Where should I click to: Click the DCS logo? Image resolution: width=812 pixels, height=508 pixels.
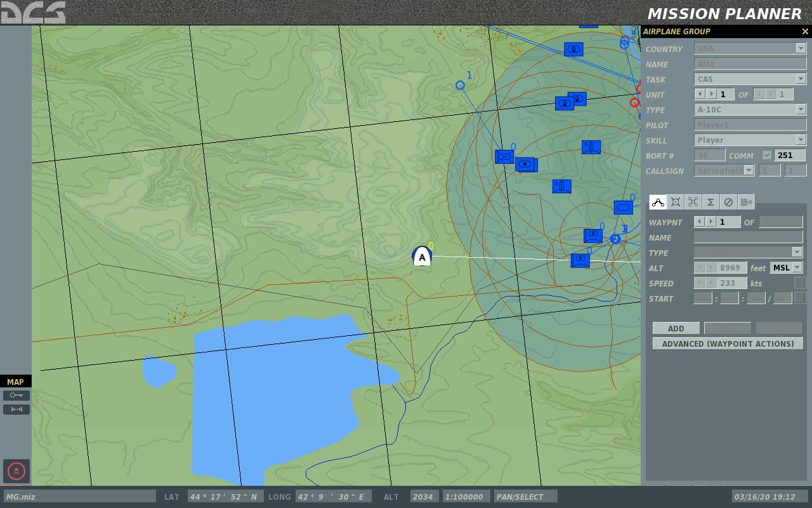[33, 12]
